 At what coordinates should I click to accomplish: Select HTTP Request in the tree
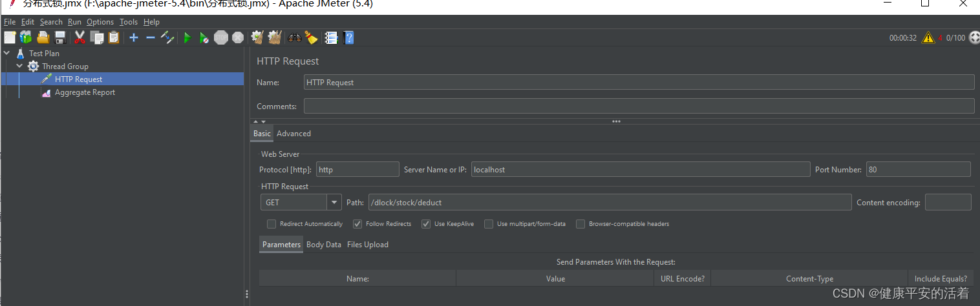tap(78, 79)
